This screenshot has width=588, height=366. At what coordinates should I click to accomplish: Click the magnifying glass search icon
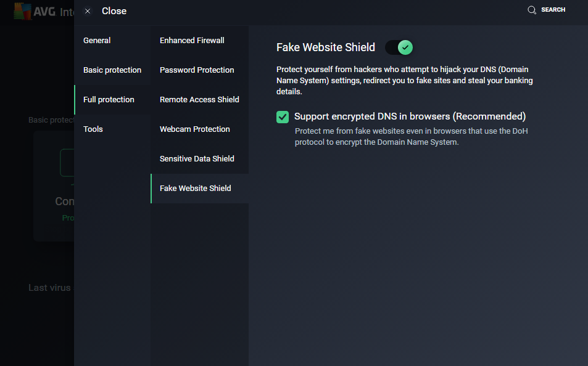pyautogui.click(x=531, y=10)
